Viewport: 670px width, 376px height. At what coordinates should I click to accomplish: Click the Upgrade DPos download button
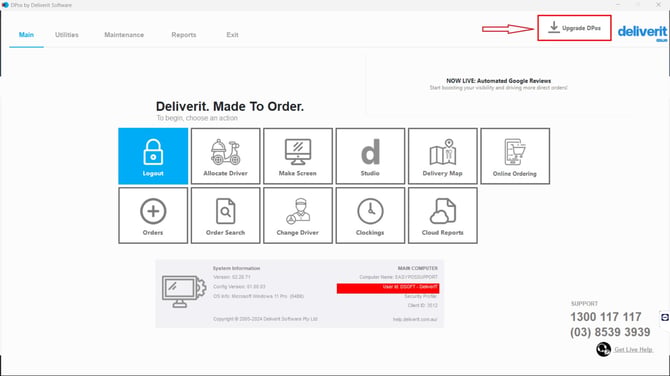click(574, 28)
